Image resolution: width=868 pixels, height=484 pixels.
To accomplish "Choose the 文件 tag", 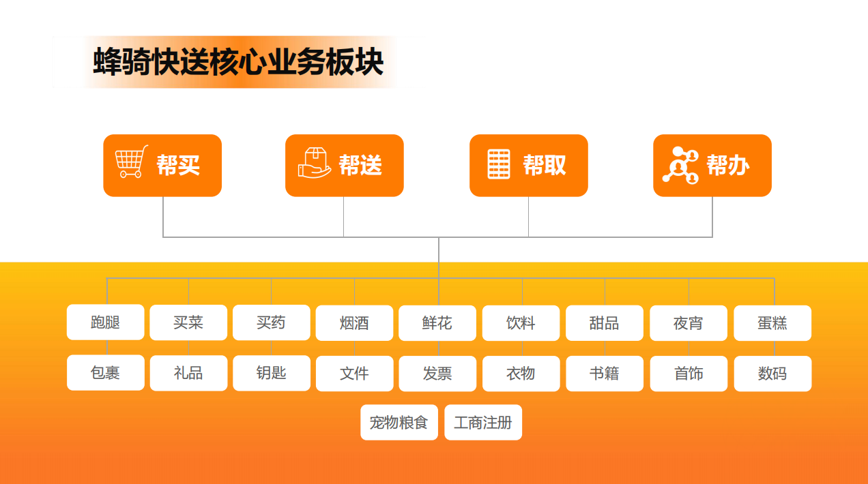I will (354, 374).
